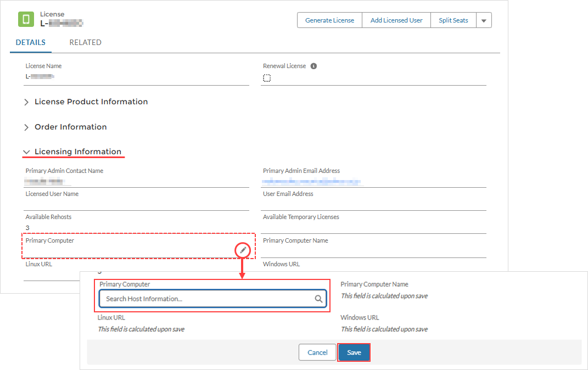Viewport: 588px width, 370px height.
Task: Click the pencil icon to edit Primary Computer
Action: [243, 250]
